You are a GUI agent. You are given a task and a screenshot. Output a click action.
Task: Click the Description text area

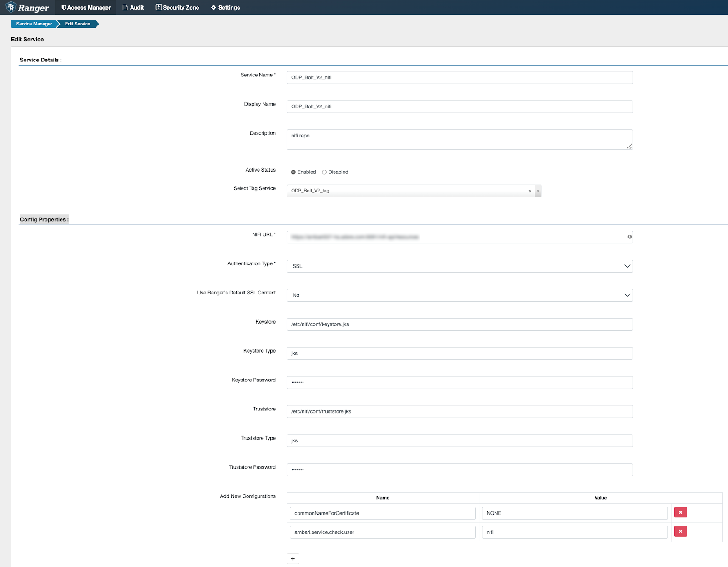(x=460, y=139)
